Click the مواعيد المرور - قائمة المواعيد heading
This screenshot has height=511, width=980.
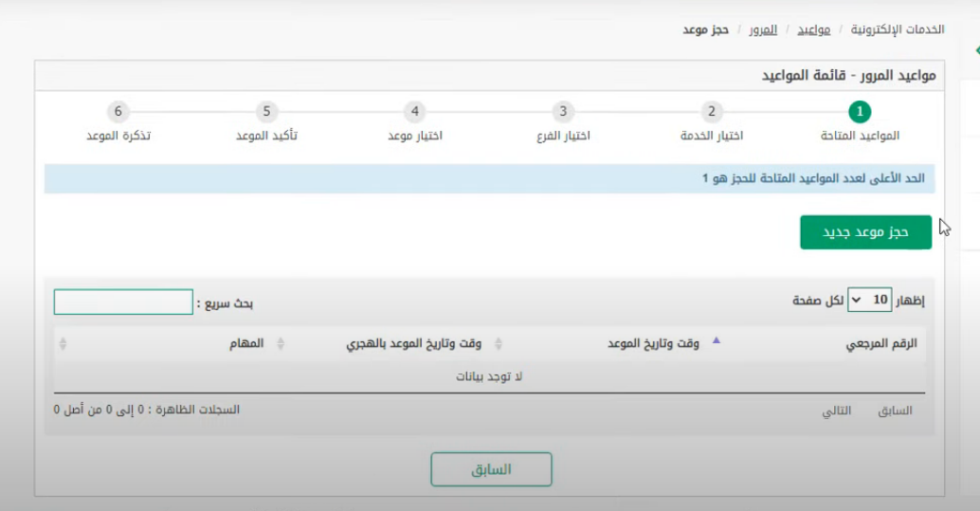849,76
